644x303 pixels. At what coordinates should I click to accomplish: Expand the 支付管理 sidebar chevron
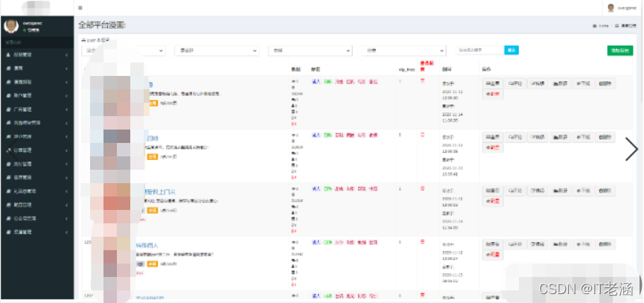tap(66, 164)
